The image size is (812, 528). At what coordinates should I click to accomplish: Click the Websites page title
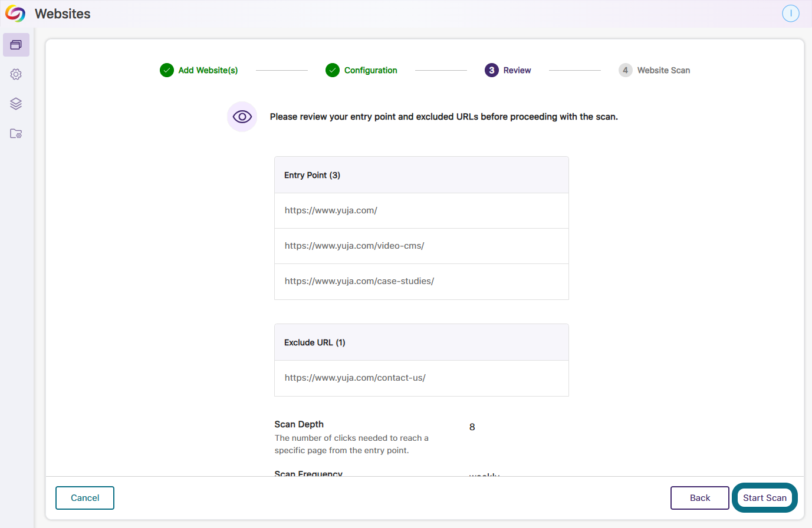pos(63,14)
